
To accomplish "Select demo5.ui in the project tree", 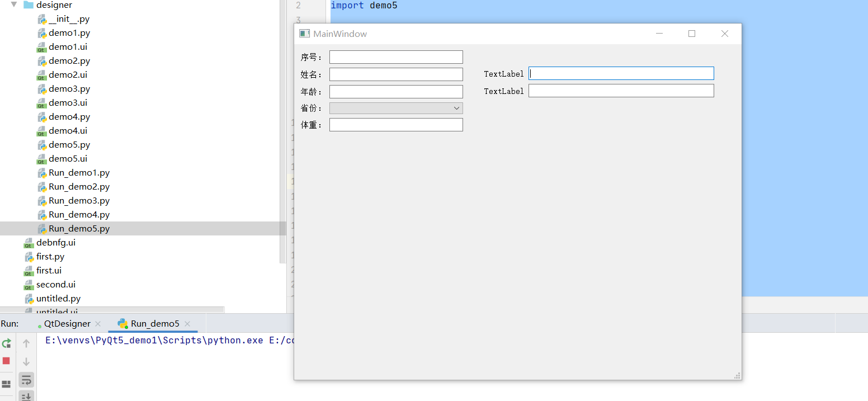I will pos(68,159).
